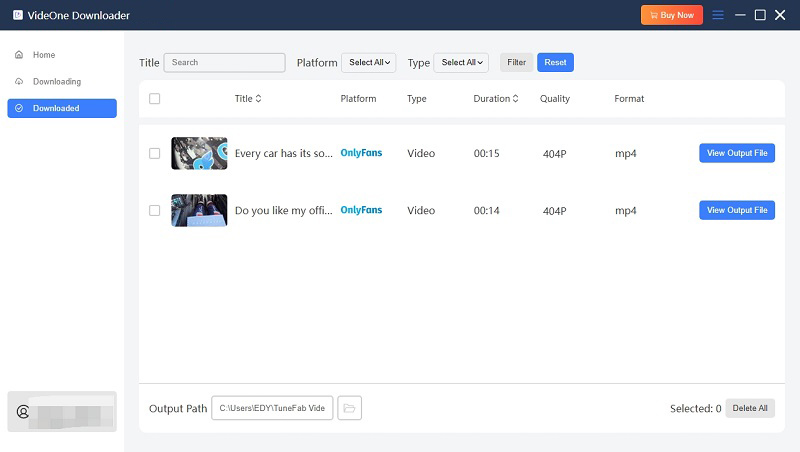The width and height of the screenshot is (800, 452).
Task: Switch to the Downloading tab
Action: click(56, 81)
